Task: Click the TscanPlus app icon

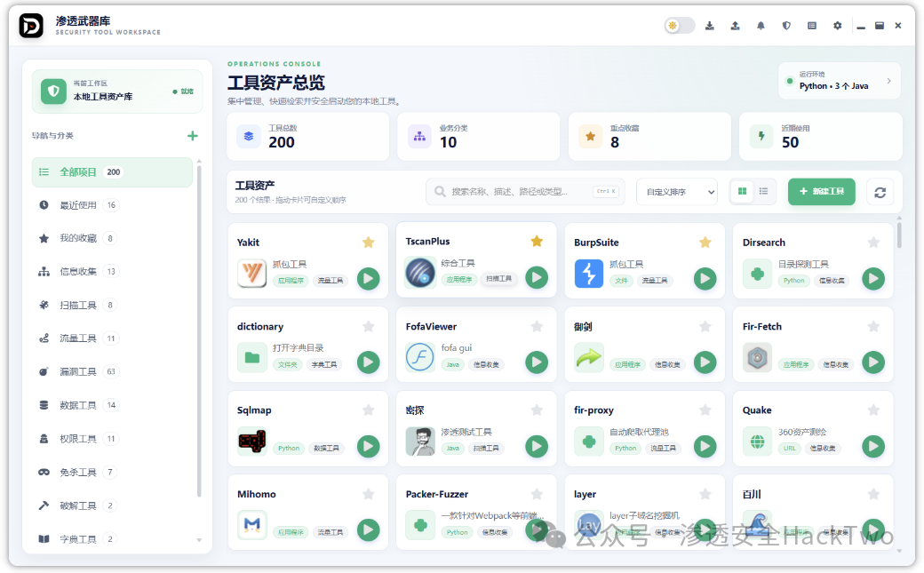Action: (x=420, y=273)
